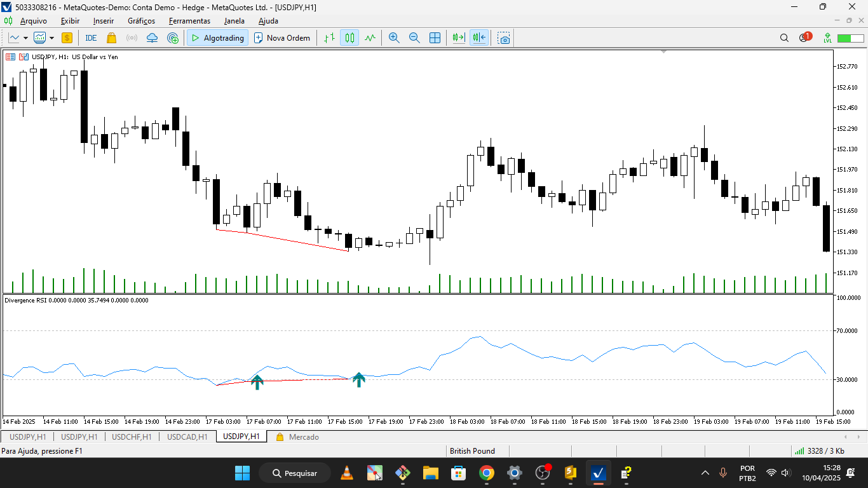The image size is (868, 488).
Task: Open the Nova Ordem dialog
Action: pyautogui.click(x=283, y=37)
